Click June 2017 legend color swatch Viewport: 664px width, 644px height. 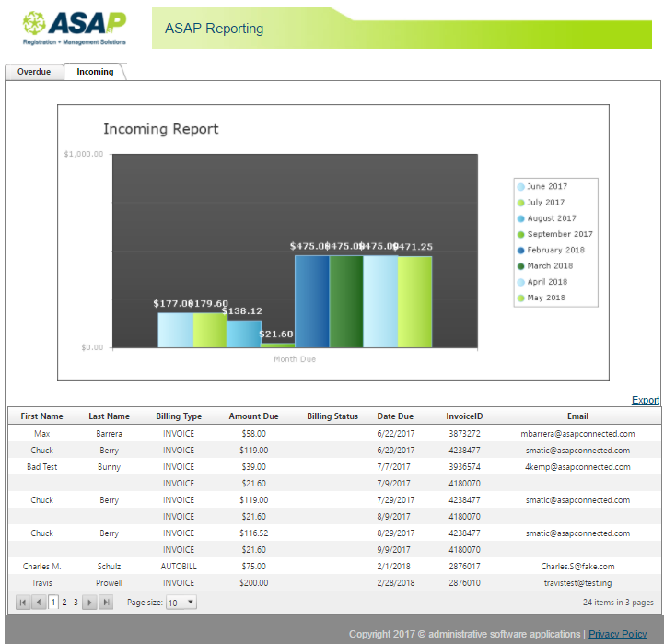tap(521, 186)
